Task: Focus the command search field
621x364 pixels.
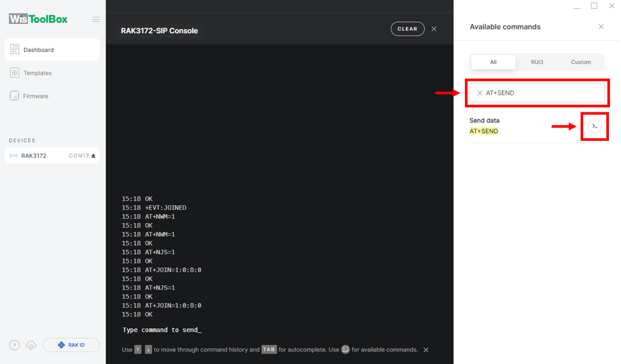Action: 537,93
